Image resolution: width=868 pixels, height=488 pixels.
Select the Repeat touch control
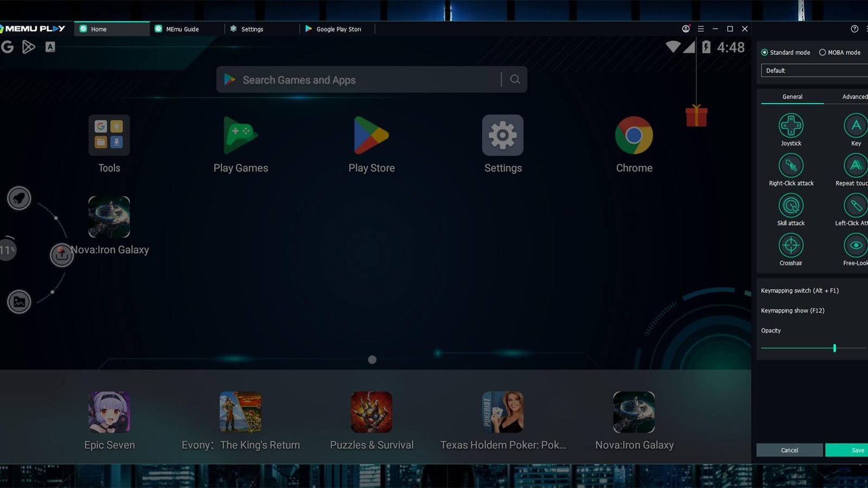click(856, 165)
